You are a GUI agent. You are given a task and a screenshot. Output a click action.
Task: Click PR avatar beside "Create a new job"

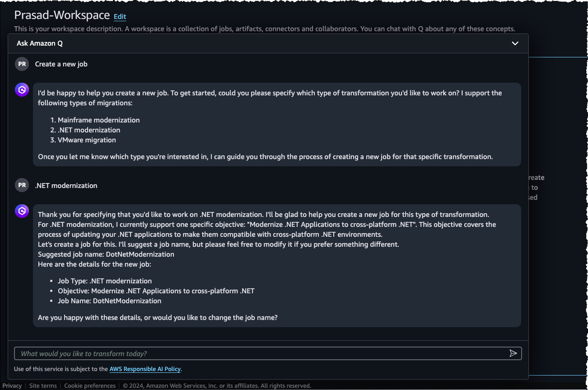tap(22, 64)
